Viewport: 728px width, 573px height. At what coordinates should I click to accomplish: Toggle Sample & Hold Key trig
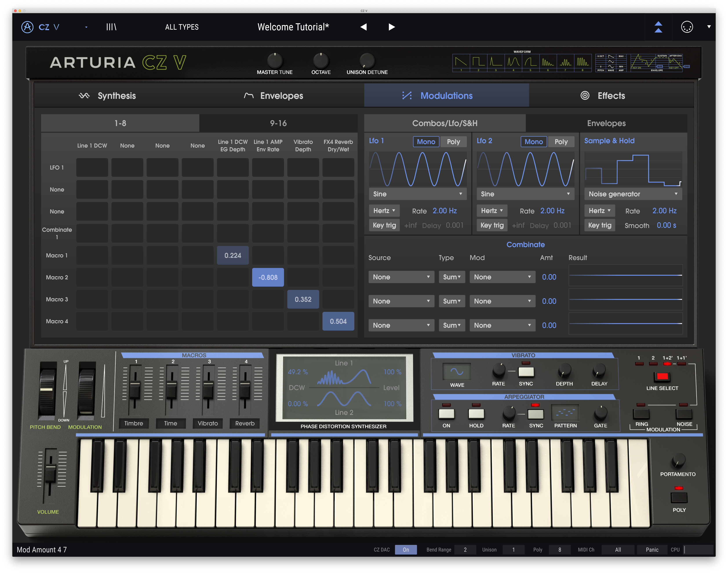(600, 225)
